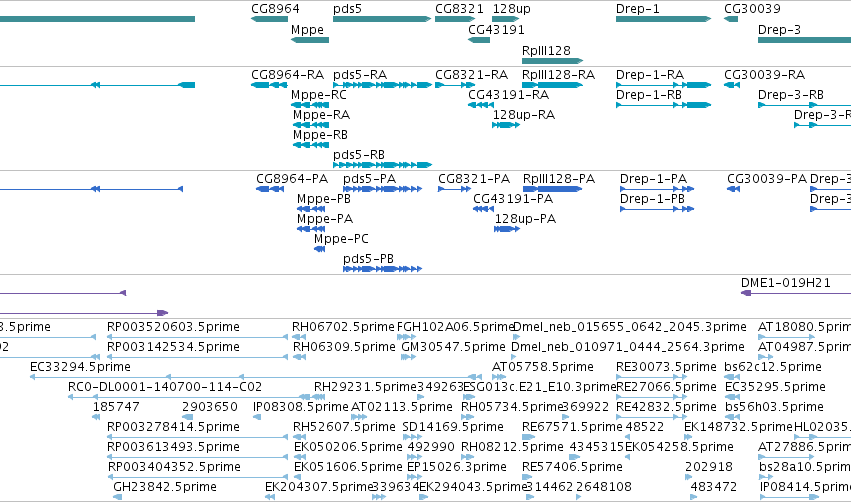The width and height of the screenshot is (851, 502).
Task: Select EST RE27066.5prime label
Action: (x=666, y=387)
